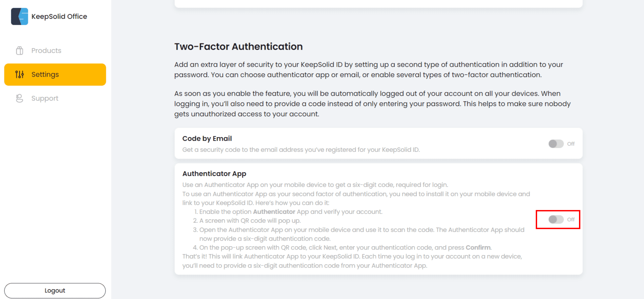This screenshot has height=299, width=644.
Task: Click the KeepSolid Office logo icon
Action: (19, 16)
